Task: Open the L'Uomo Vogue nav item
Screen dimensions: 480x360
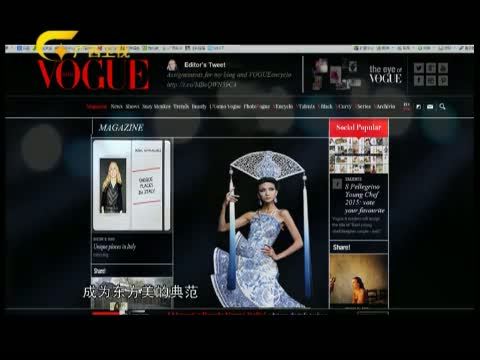Action: click(225, 107)
